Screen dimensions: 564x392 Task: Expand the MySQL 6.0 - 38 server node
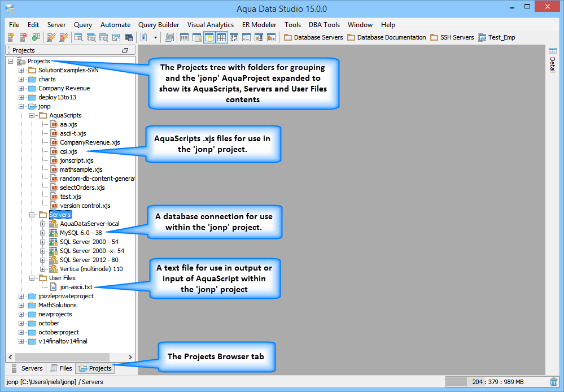[43, 233]
